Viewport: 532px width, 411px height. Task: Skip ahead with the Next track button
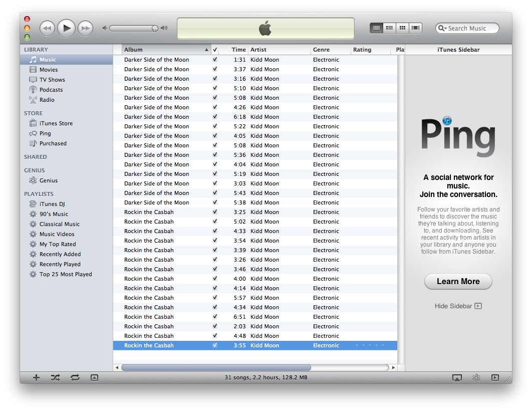click(x=86, y=28)
